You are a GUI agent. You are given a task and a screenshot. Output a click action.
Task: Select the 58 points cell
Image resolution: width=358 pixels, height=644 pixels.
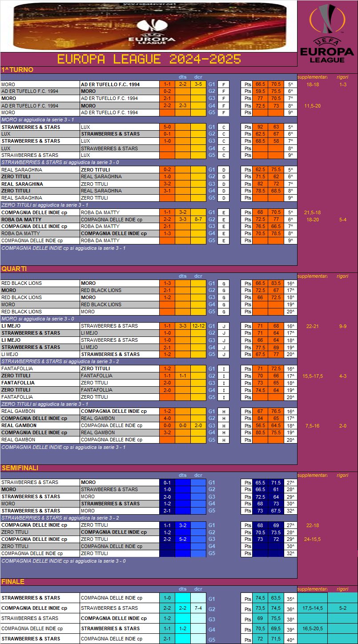click(276, 141)
